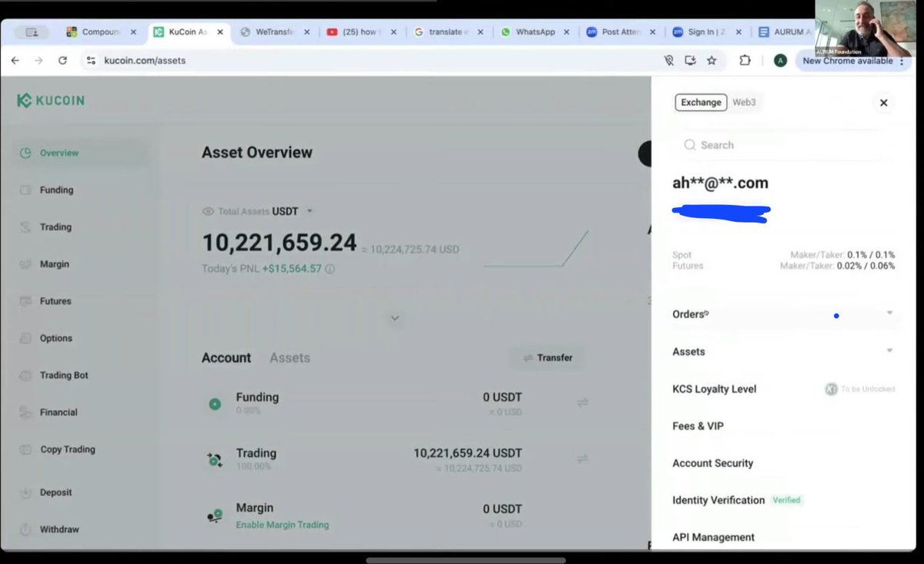Click the Deposit sidebar icon

coord(25,492)
